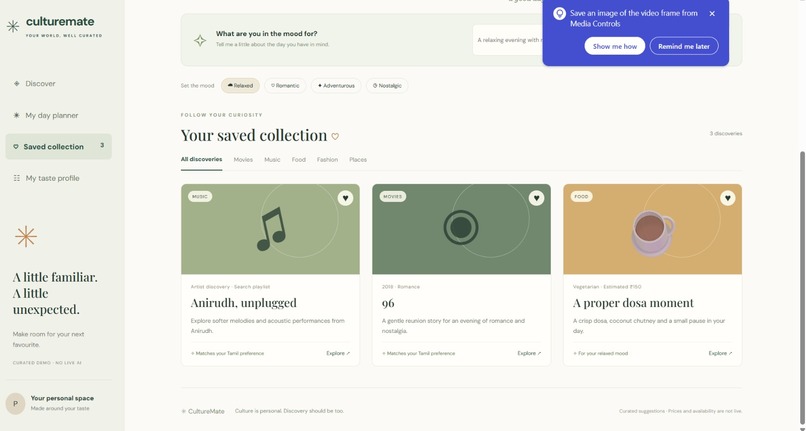Unsave A proper dosa moment heart button
806x431 pixels.
[x=727, y=198]
